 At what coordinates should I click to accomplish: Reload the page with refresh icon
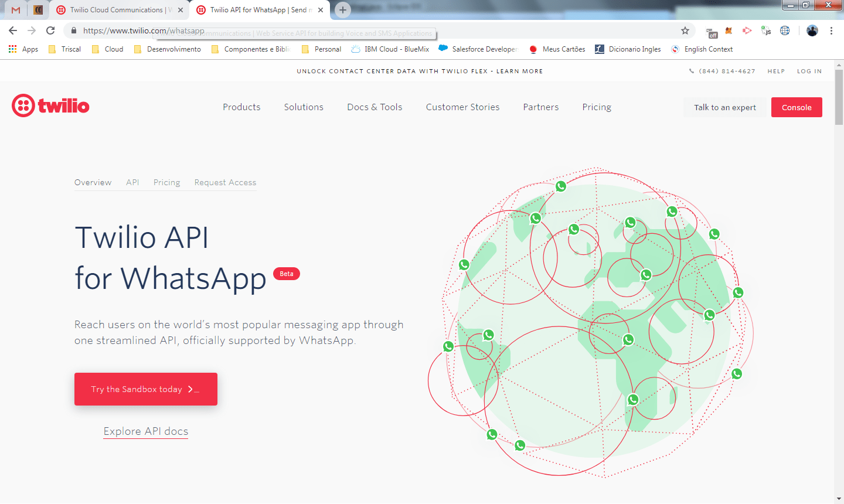click(x=50, y=30)
